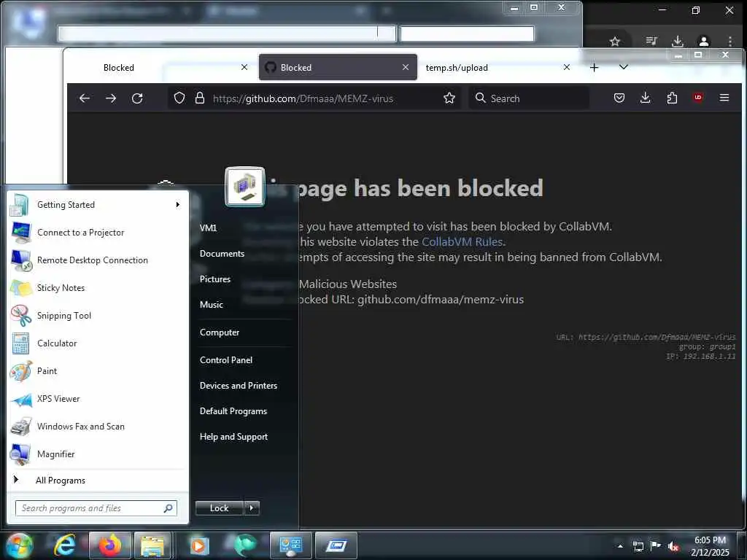The height and width of the screenshot is (560, 747).
Task: Open the Run dialog taskbar button
Action: (336, 545)
